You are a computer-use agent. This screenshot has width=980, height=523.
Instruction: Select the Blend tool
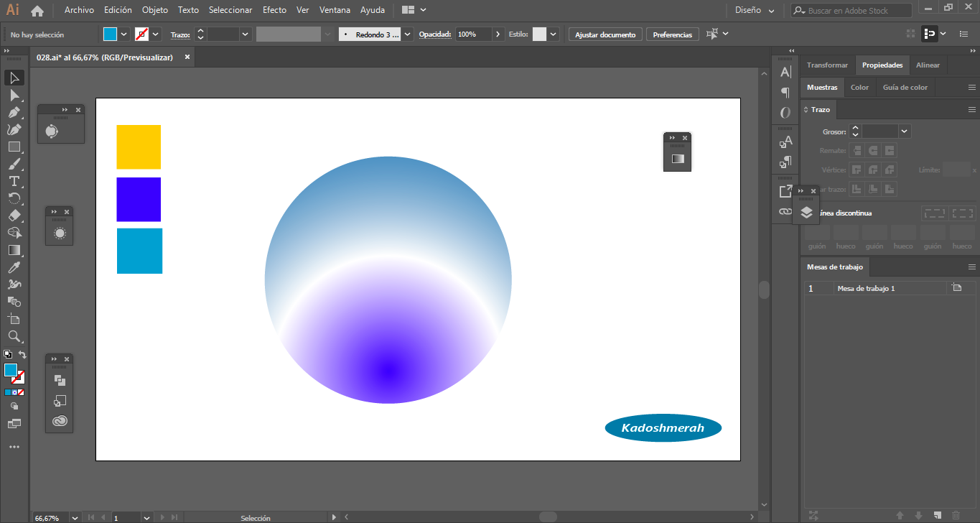(x=14, y=302)
